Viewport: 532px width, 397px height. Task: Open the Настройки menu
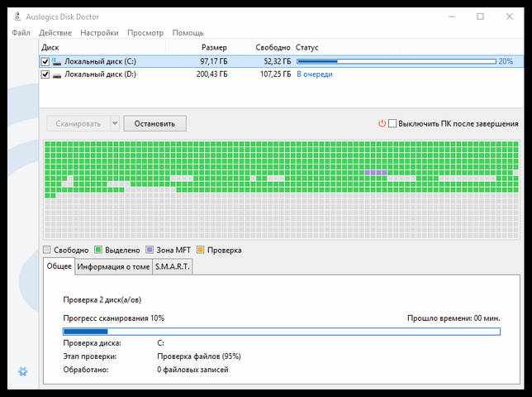pos(99,33)
